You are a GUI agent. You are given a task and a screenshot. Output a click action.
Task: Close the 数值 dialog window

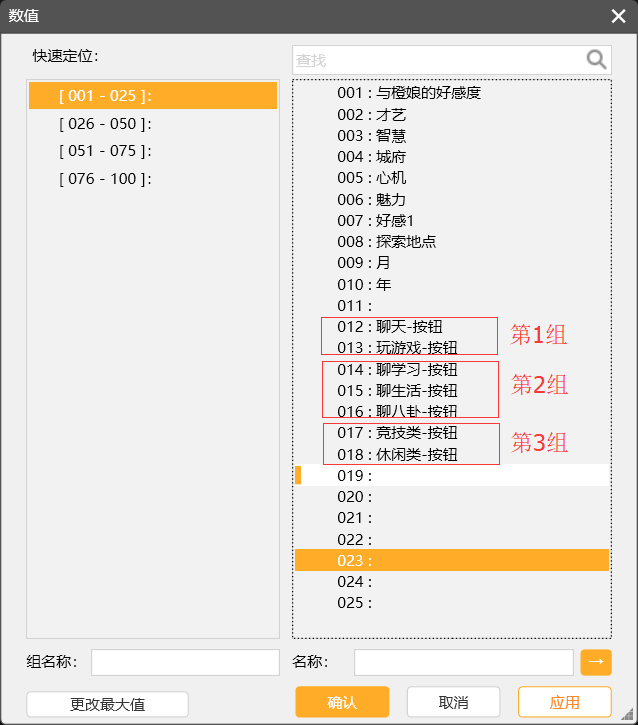[618, 16]
